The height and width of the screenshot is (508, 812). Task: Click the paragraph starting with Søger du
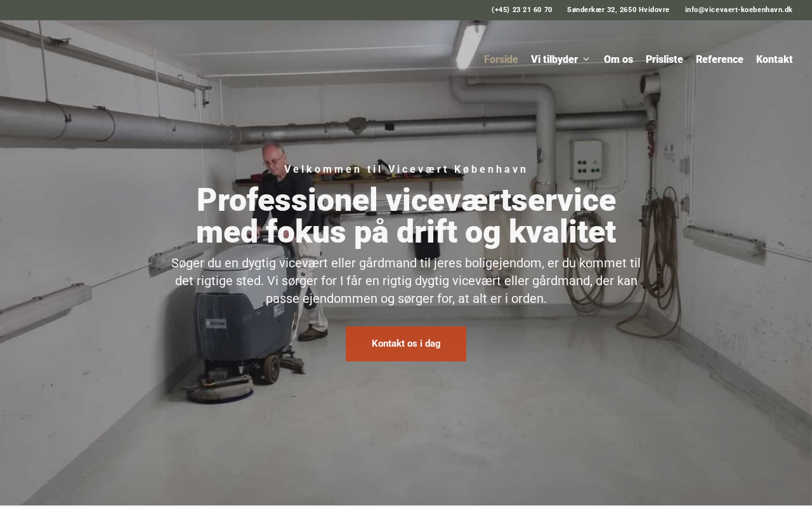(x=406, y=281)
